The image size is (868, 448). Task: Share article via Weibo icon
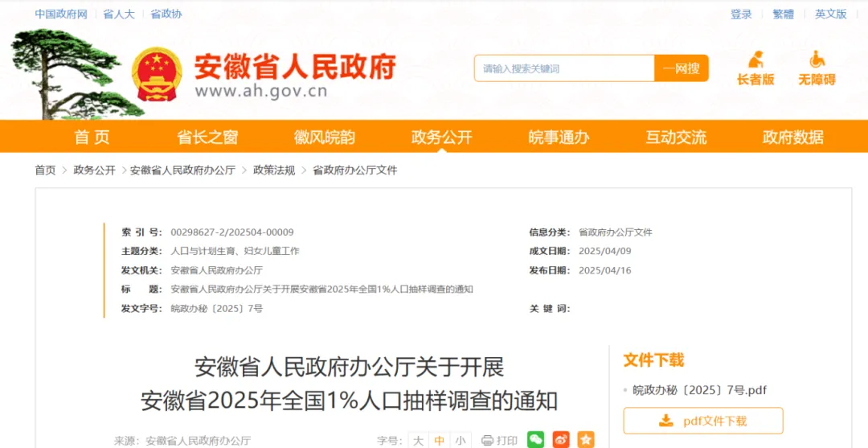(x=561, y=440)
